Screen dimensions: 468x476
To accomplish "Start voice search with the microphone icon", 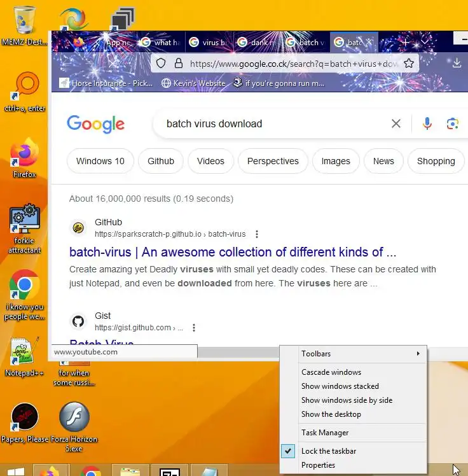I will 427,123.
